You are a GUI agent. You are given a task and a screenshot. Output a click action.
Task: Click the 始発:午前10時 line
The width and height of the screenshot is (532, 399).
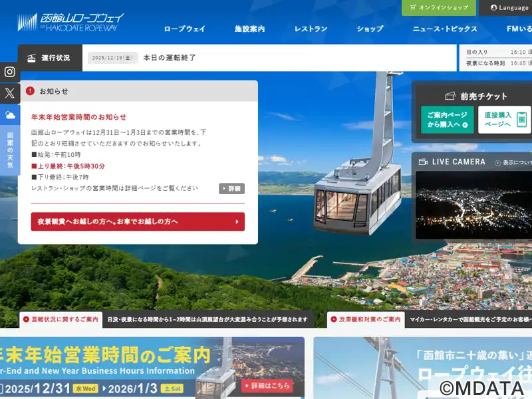[56, 155]
